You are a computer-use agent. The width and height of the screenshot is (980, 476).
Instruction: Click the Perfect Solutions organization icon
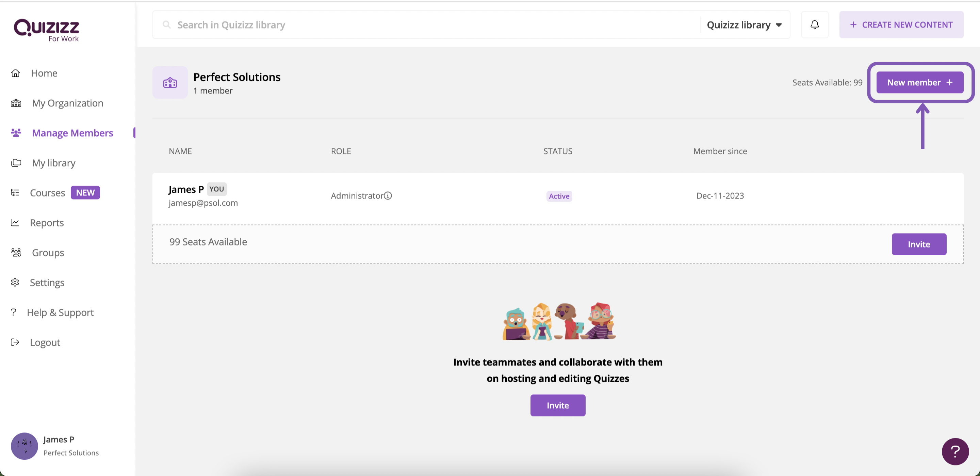point(170,83)
